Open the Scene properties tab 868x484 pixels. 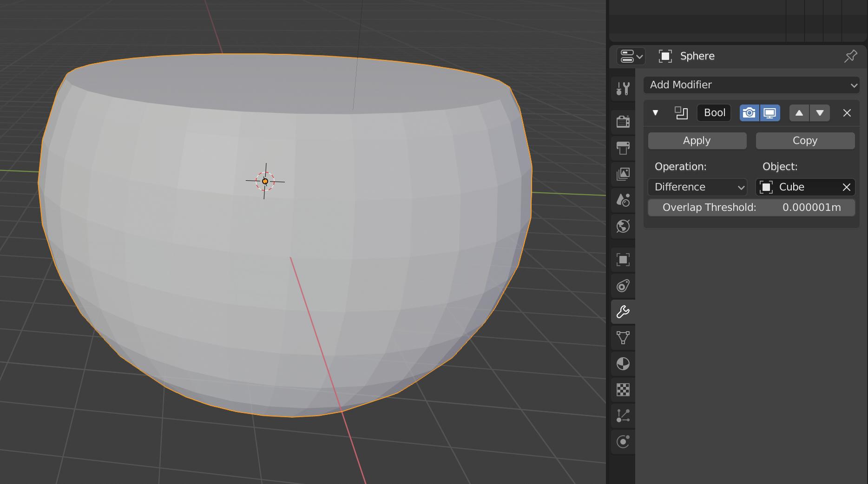coord(623,200)
